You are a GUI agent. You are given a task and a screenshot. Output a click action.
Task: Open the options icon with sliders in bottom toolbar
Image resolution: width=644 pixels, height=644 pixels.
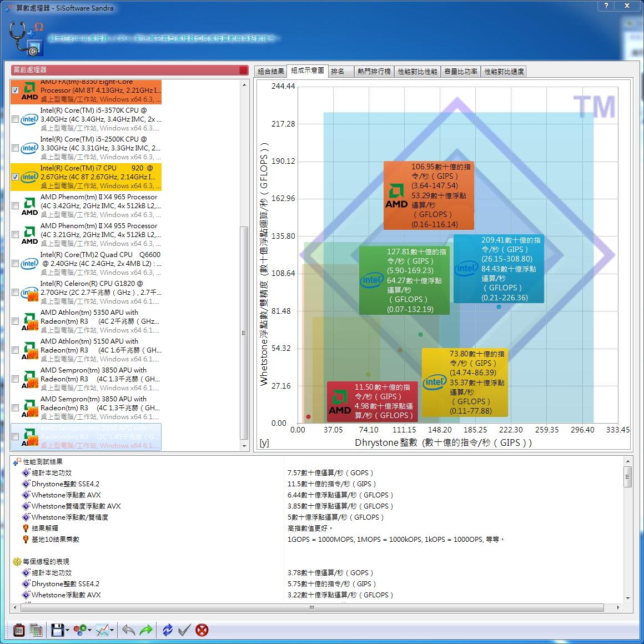pyautogui.click(x=19, y=630)
